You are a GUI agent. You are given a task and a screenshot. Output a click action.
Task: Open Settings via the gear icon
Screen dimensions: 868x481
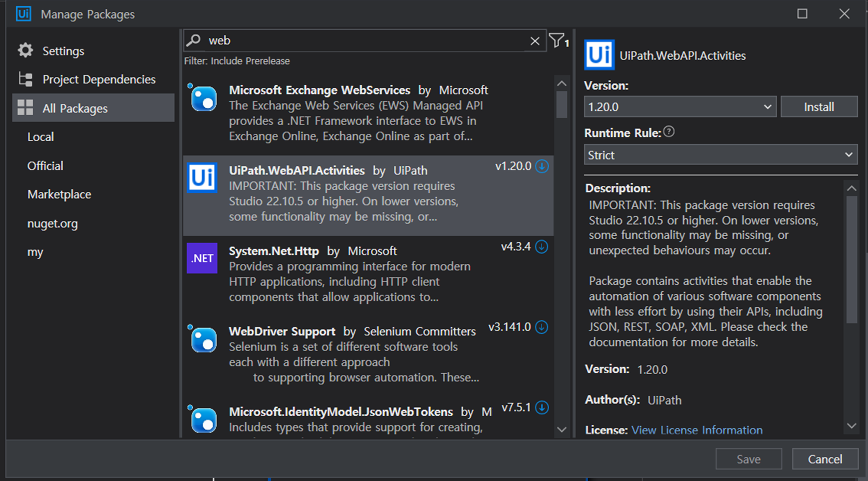tap(25, 51)
